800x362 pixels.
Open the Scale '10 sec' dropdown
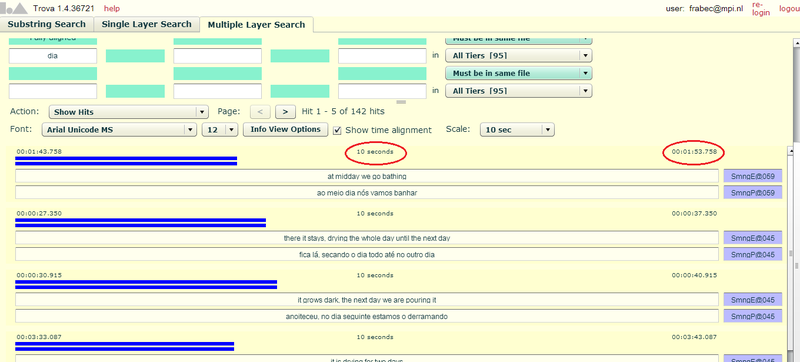click(x=517, y=130)
